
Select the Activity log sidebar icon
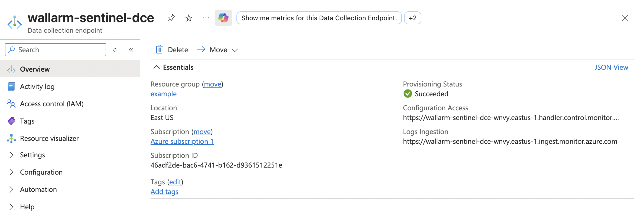(x=11, y=86)
